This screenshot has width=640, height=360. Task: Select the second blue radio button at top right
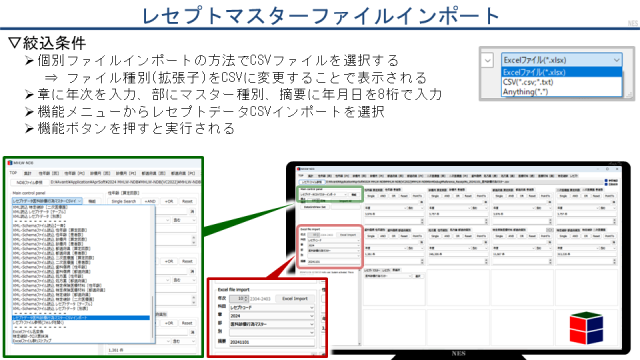point(606,184)
